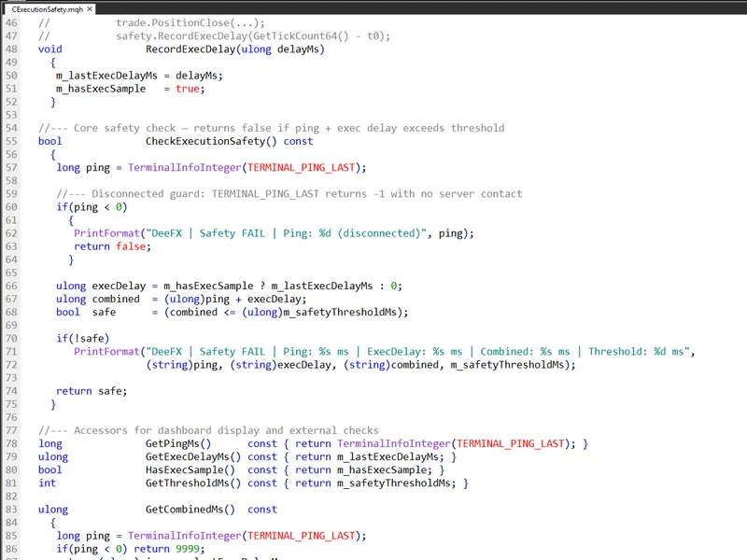Click TerminalInfoInteger on line 85
This screenshot has height=560, width=747.
(184, 535)
